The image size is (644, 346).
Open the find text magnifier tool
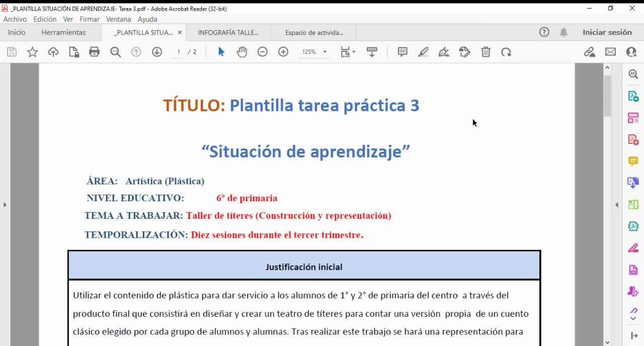click(x=115, y=52)
